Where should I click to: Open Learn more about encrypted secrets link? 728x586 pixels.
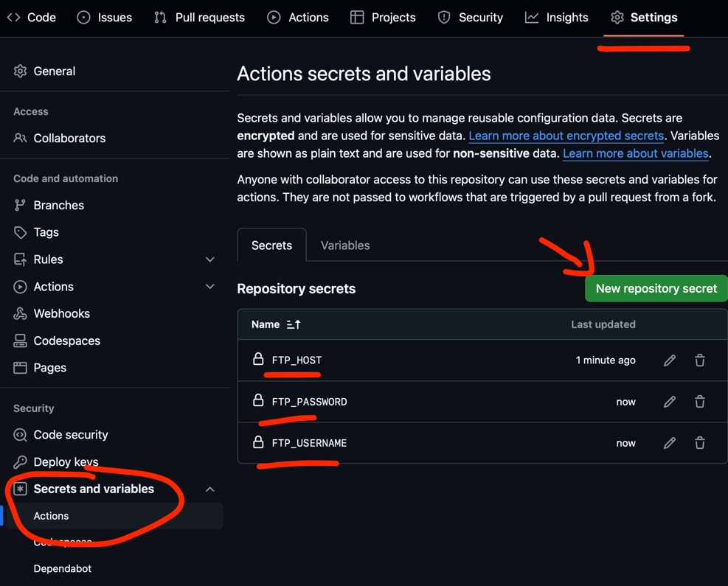(x=566, y=136)
